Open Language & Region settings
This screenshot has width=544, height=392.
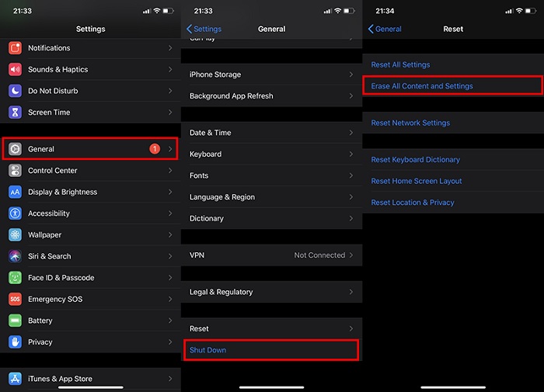click(272, 197)
